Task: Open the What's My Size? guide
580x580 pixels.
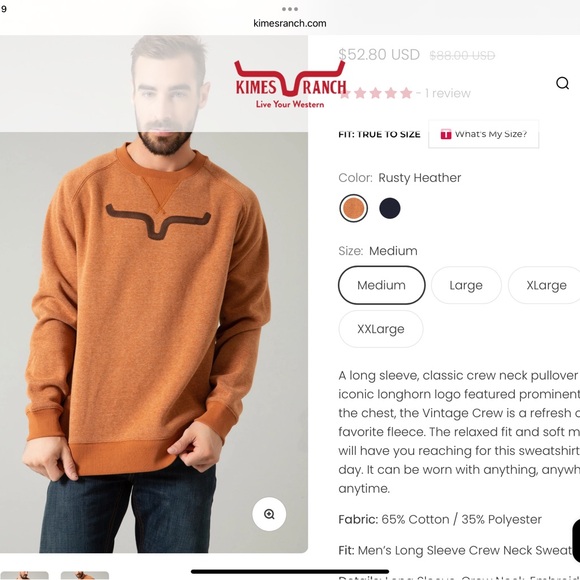Action: [x=483, y=134]
